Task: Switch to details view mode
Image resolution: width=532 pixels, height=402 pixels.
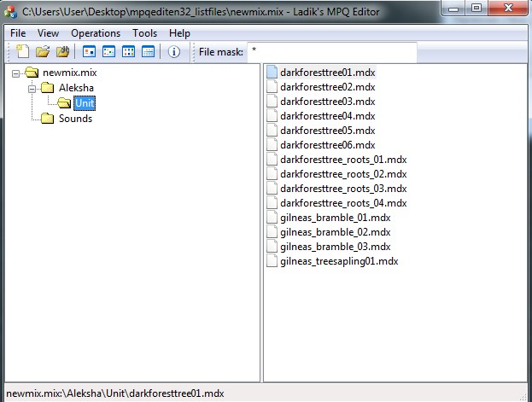Action: [148, 51]
